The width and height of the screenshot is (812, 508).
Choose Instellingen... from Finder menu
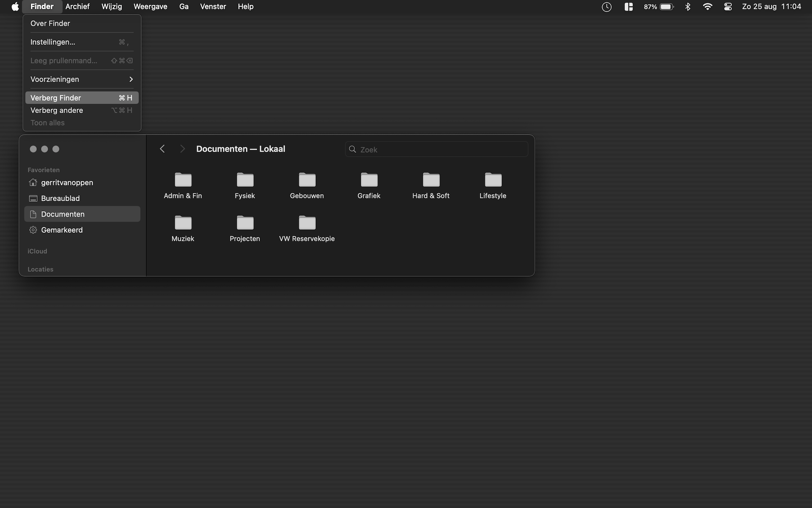tap(53, 42)
